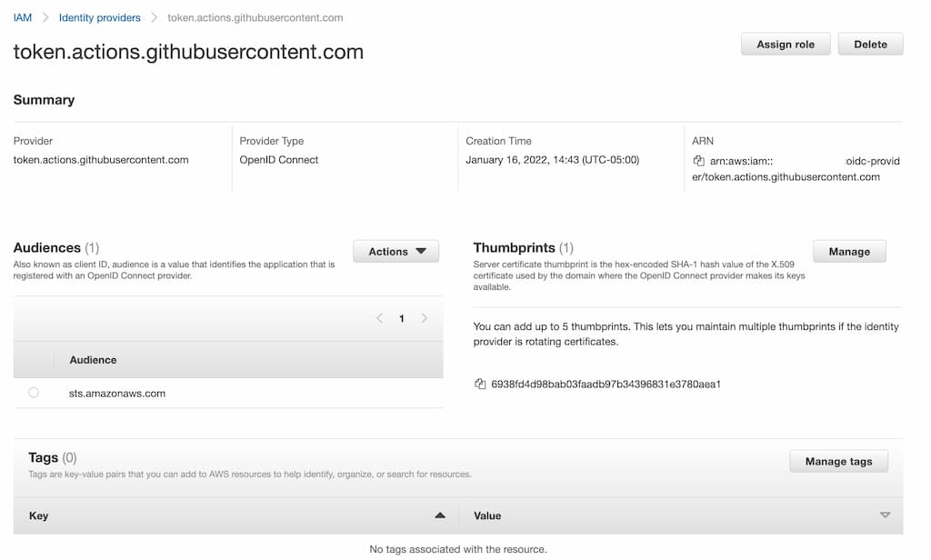Click page number 1 in Audiences pagination
Screen dimensions: 931x560
[x=403, y=318]
